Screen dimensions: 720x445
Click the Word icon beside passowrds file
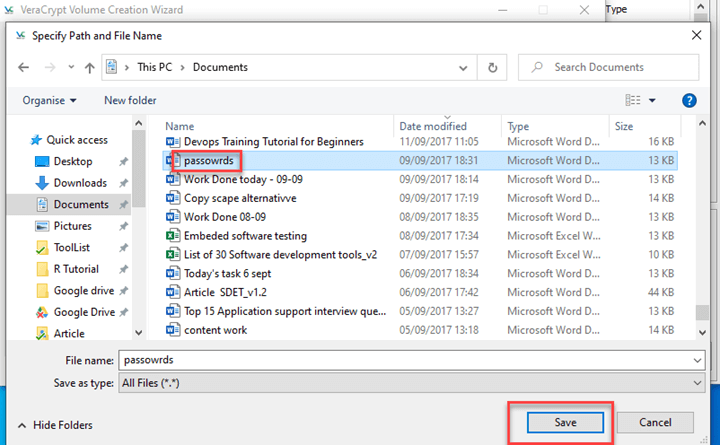coord(174,160)
